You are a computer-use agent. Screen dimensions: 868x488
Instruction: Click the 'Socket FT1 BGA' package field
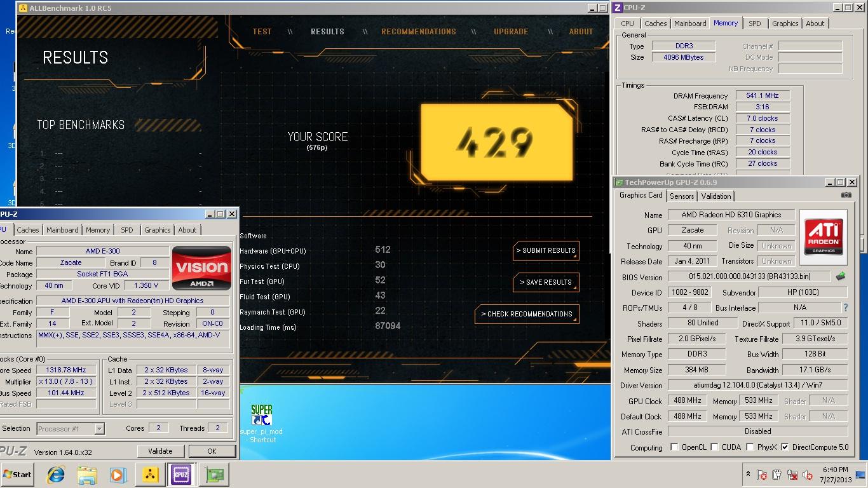102,274
